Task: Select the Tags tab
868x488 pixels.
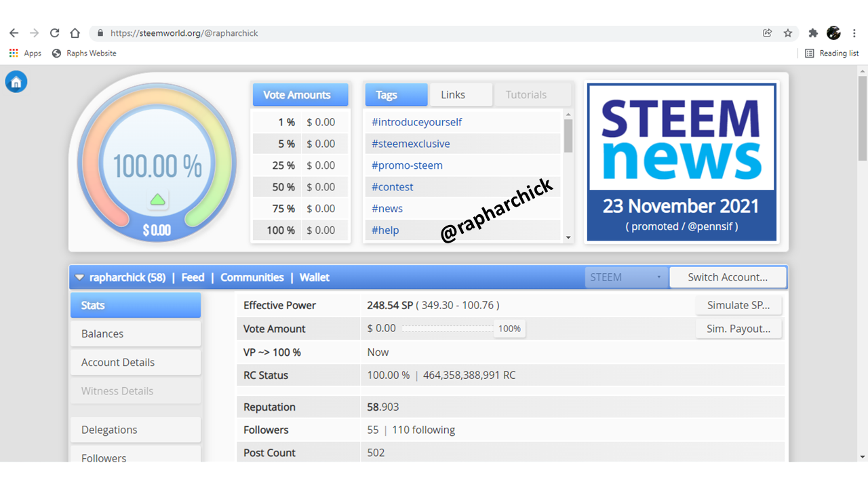Action: [396, 95]
